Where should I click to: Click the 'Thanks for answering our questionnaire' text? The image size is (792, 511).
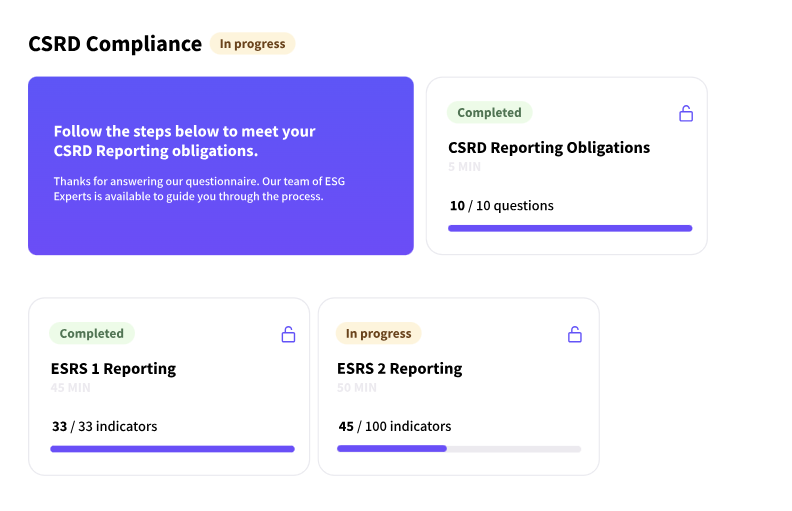pyautogui.click(x=200, y=189)
